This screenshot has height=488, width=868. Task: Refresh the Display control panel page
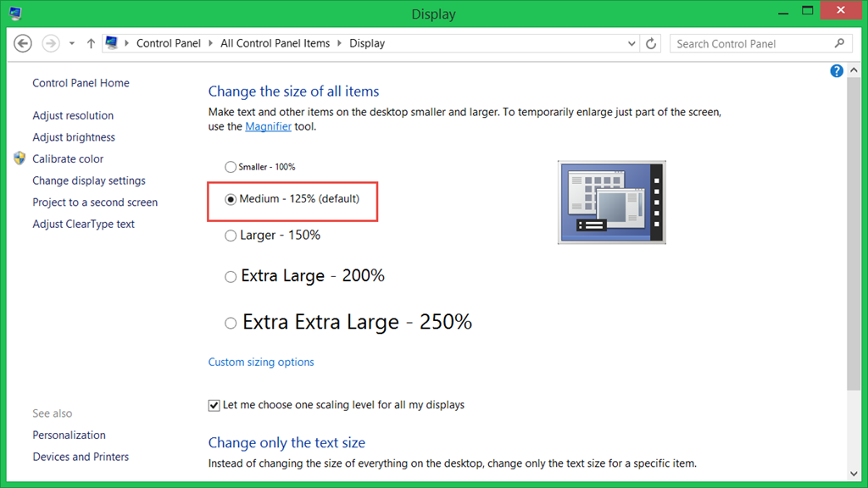[x=651, y=43]
